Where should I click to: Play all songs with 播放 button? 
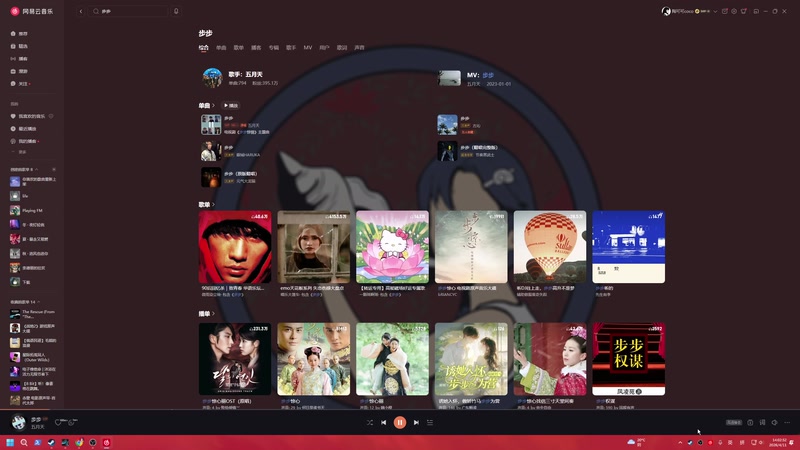(231, 106)
